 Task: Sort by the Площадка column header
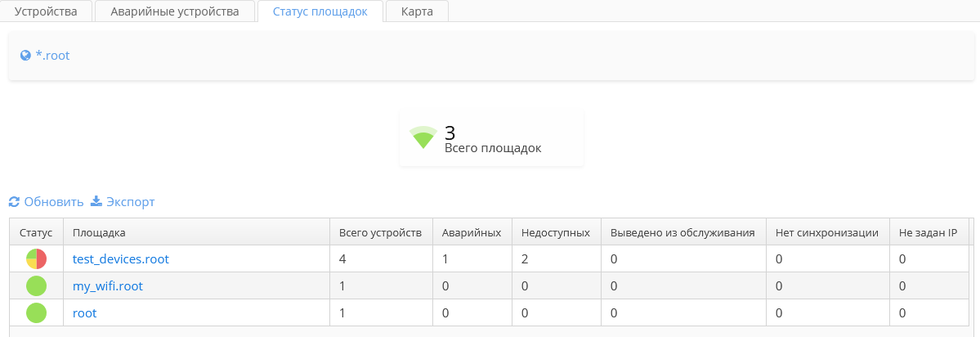99,233
